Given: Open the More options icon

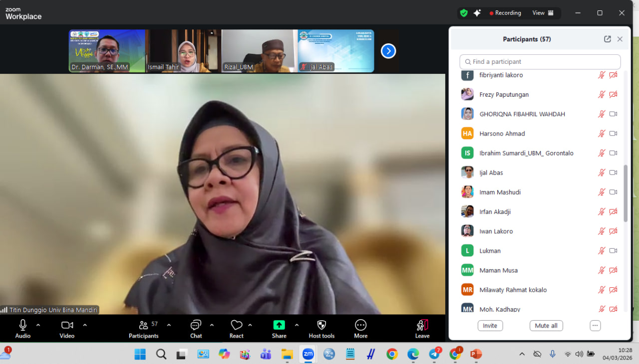Looking at the screenshot, I should [360, 325].
